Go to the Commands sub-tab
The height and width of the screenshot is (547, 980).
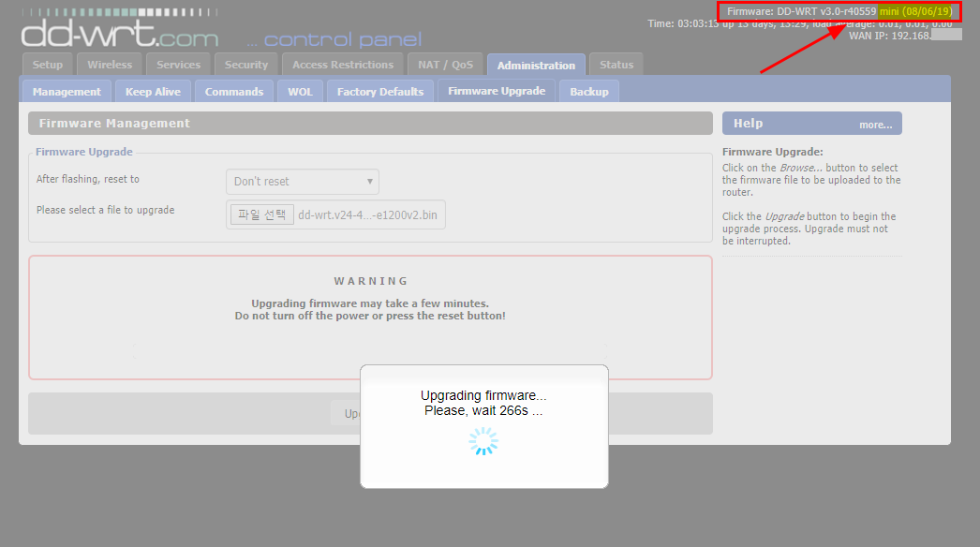234,91
